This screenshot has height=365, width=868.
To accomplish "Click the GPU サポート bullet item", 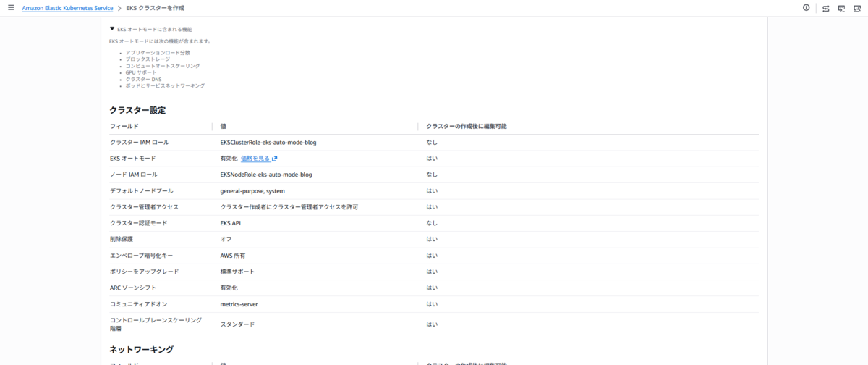I will tap(141, 72).
